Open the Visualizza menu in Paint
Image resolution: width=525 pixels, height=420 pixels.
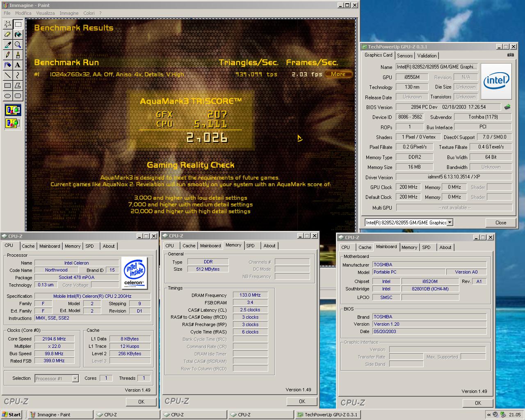[x=45, y=13]
